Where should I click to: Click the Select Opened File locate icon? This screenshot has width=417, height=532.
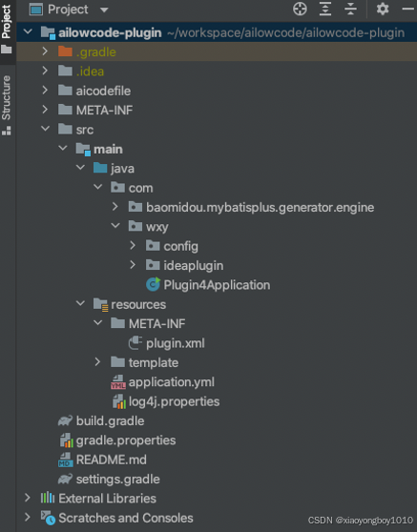(x=300, y=10)
